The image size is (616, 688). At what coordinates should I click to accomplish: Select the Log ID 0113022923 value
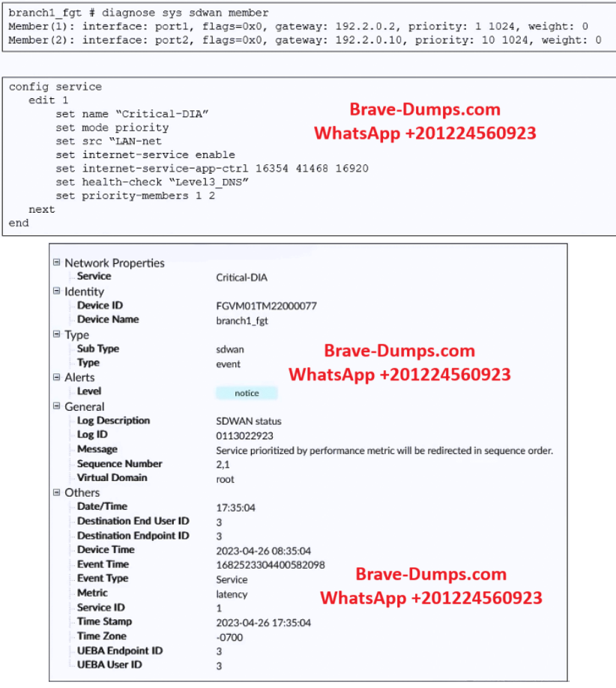[244, 435]
